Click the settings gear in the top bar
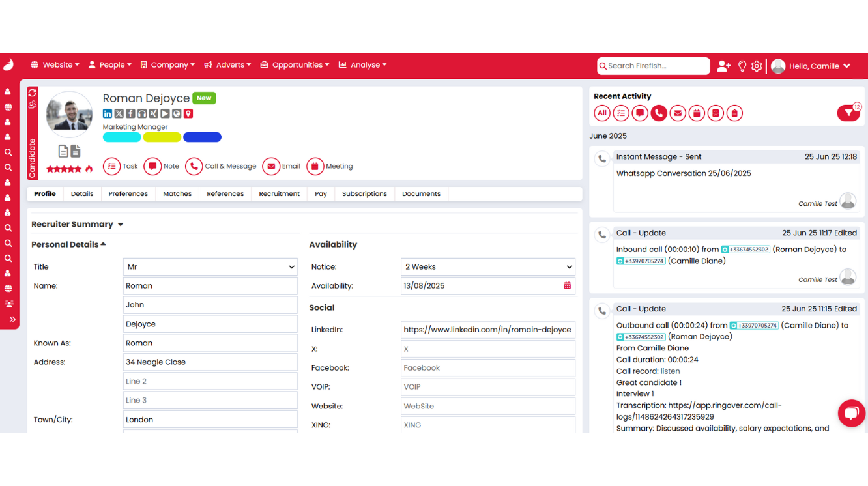 pos(756,66)
